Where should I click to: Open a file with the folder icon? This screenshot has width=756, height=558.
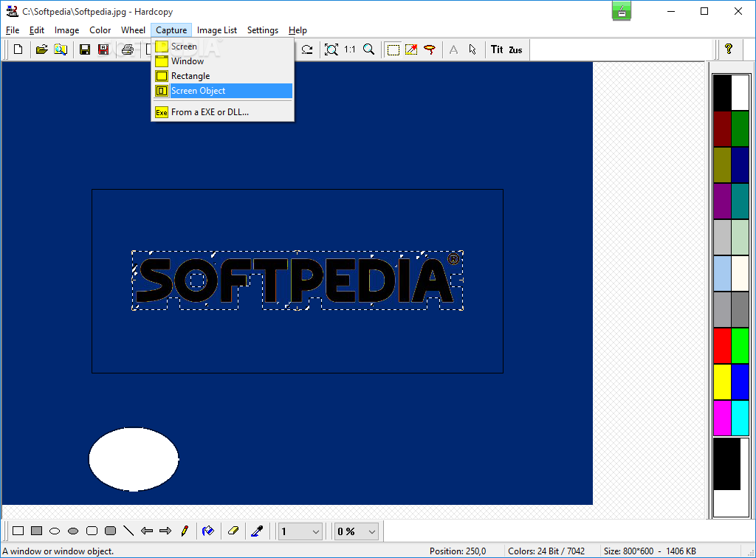[x=41, y=49]
